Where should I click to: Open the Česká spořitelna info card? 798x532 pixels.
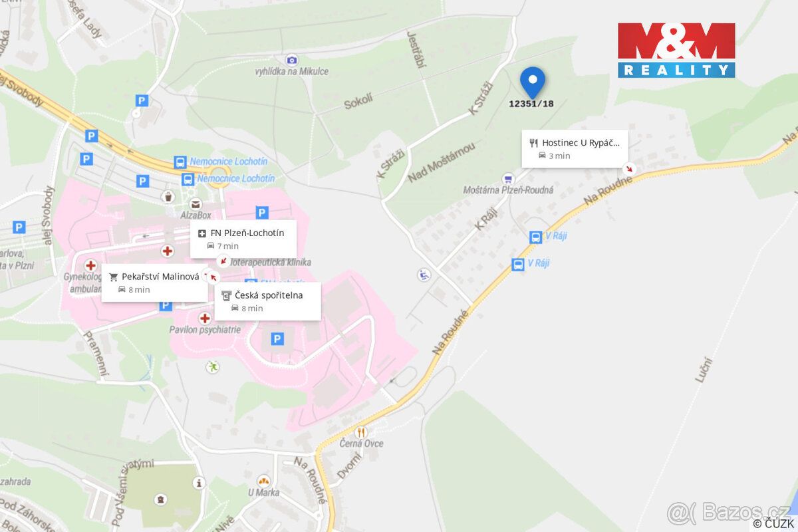click(x=267, y=301)
